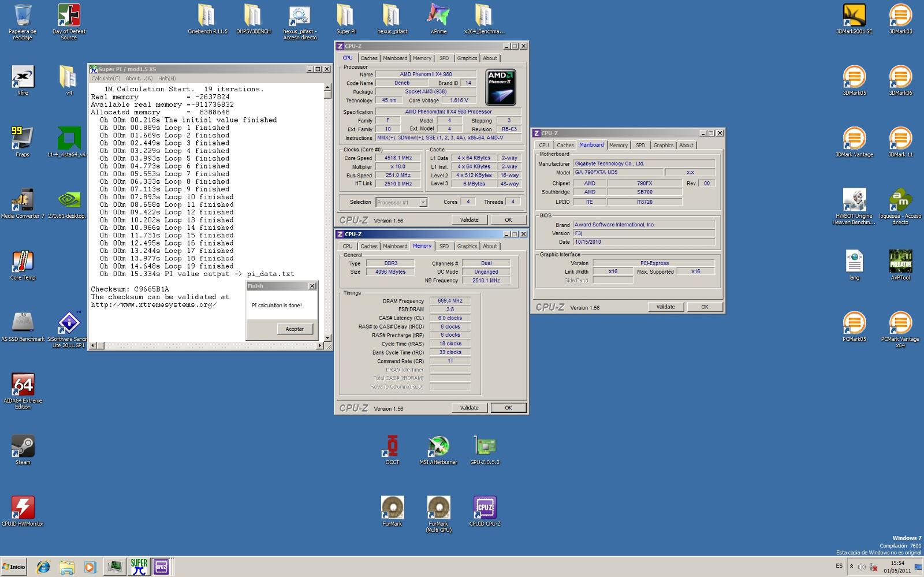
Task: Open CPUID HWMonitor desktop icon
Action: [23, 512]
